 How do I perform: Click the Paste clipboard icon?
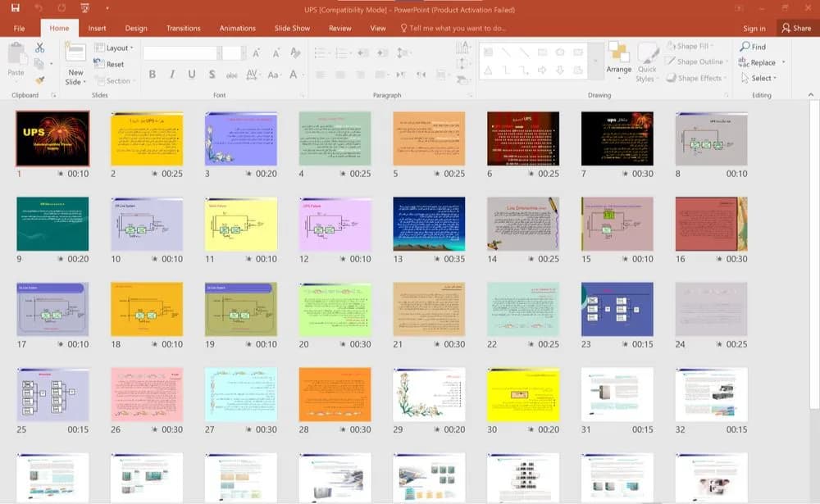(x=16, y=54)
